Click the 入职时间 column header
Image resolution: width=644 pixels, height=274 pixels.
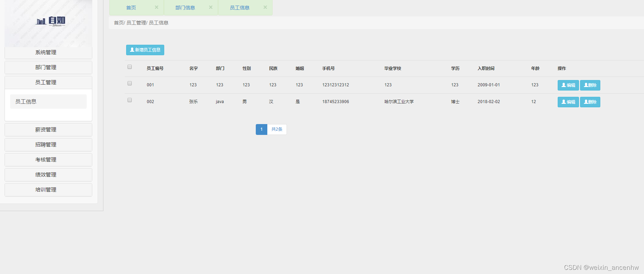[x=486, y=68]
